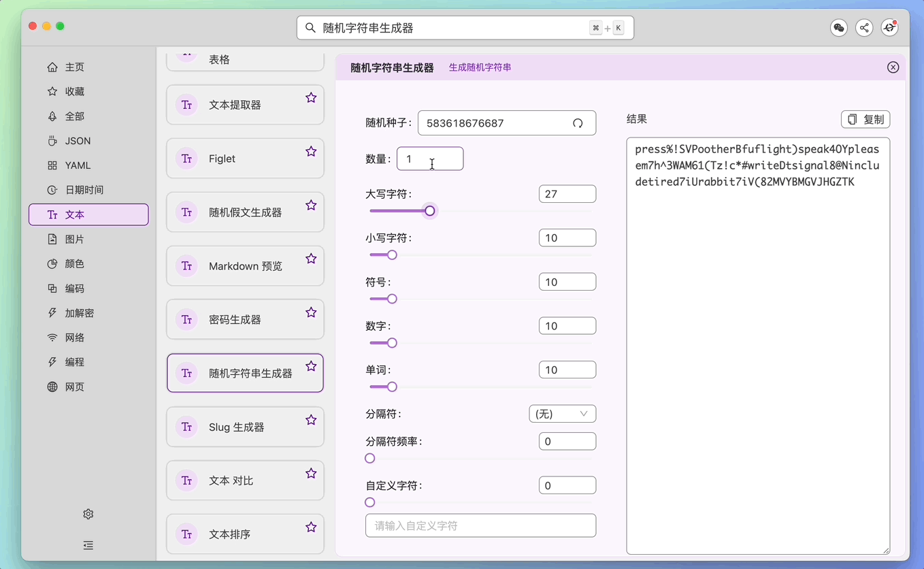Toggle the star on Figlet tool

pyautogui.click(x=311, y=151)
